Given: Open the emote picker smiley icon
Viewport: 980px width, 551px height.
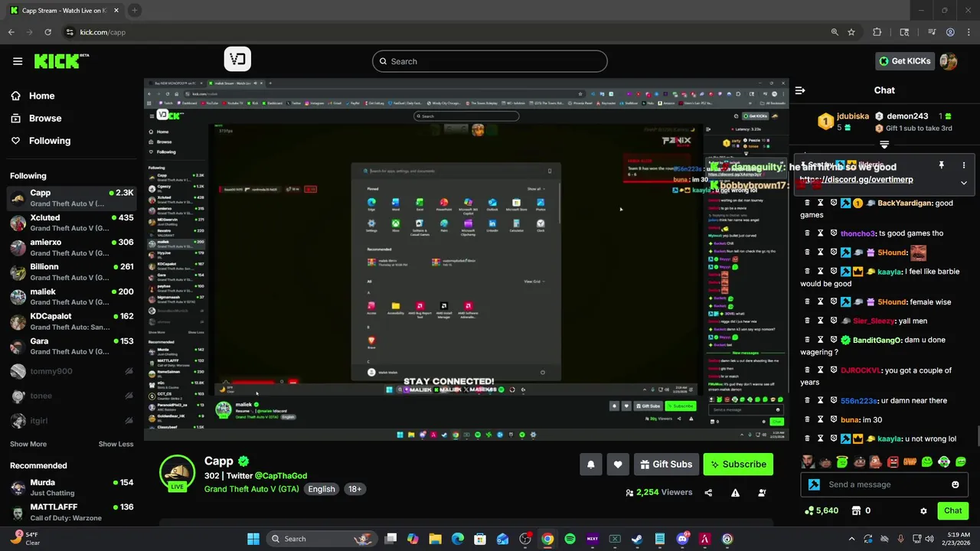Looking at the screenshot, I should [955, 484].
